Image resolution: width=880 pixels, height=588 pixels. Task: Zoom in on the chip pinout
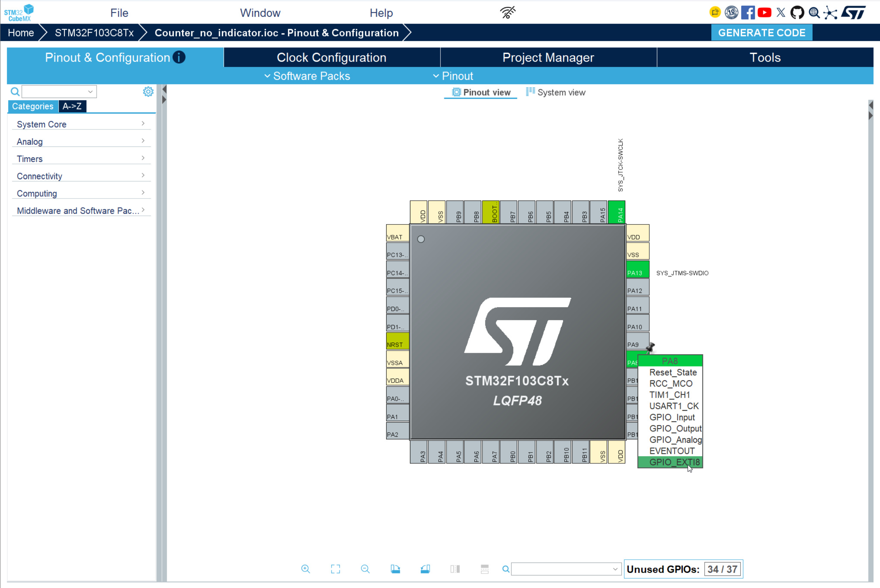305,569
